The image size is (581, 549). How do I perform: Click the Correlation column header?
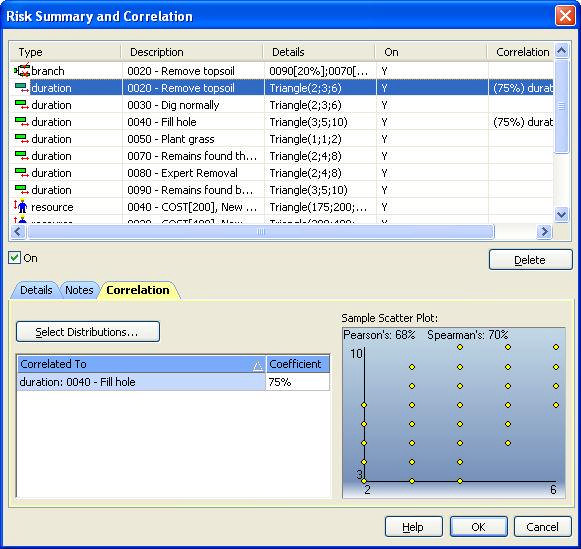[521, 52]
